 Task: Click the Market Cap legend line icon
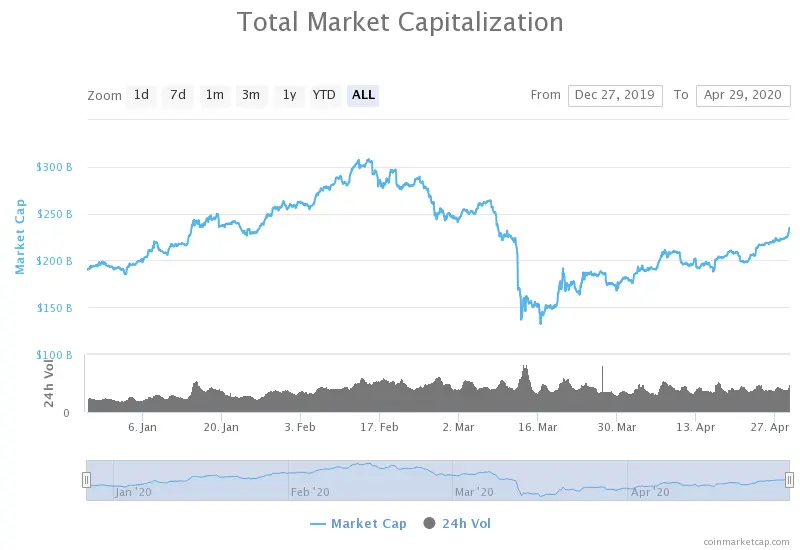(x=318, y=524)
